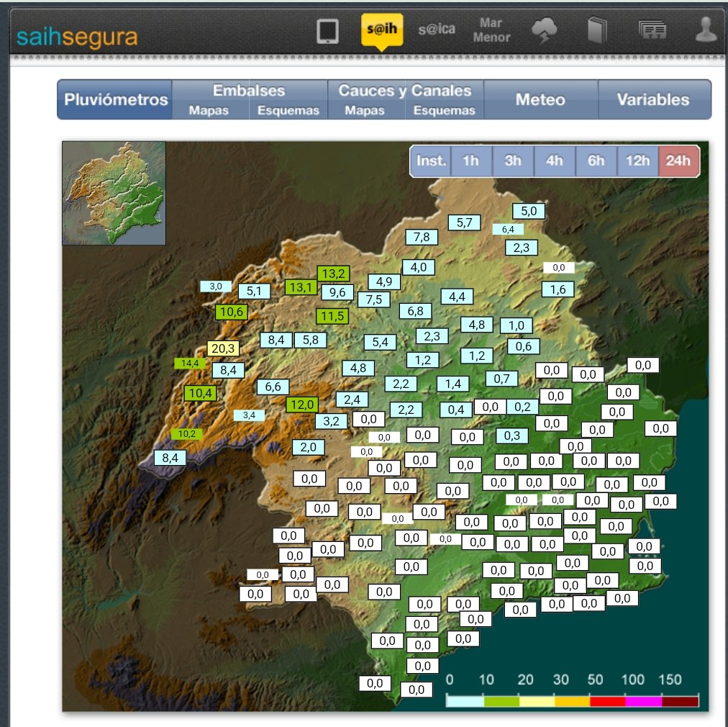Image resolution: width=728 pixels, height=727 pixels.
Task: Open the Variables tab
Action: (x=654, y=99)
